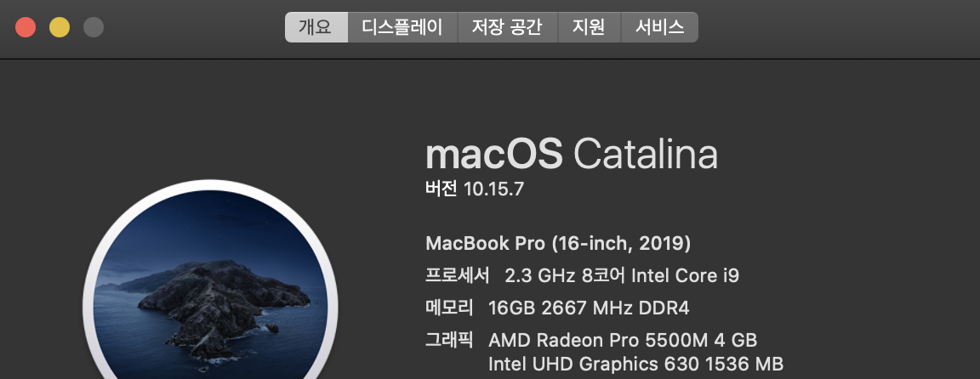Switch to the 디스플레이 tab

[x=402, y=27]
